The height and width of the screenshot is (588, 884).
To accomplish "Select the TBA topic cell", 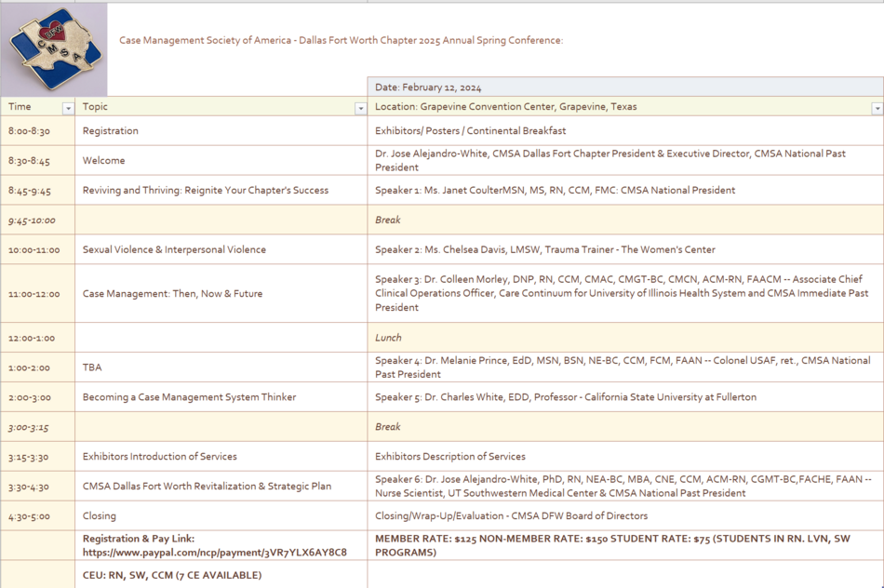I will [x=221, y=367].
